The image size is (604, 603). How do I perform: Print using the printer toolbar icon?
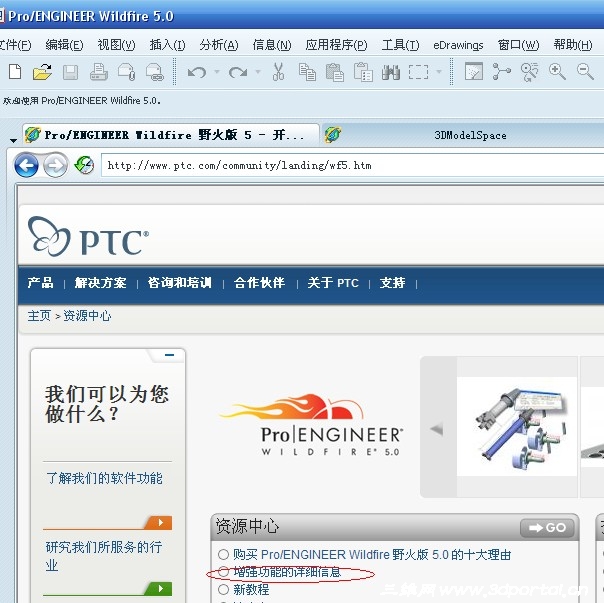[x=99, y=72]
